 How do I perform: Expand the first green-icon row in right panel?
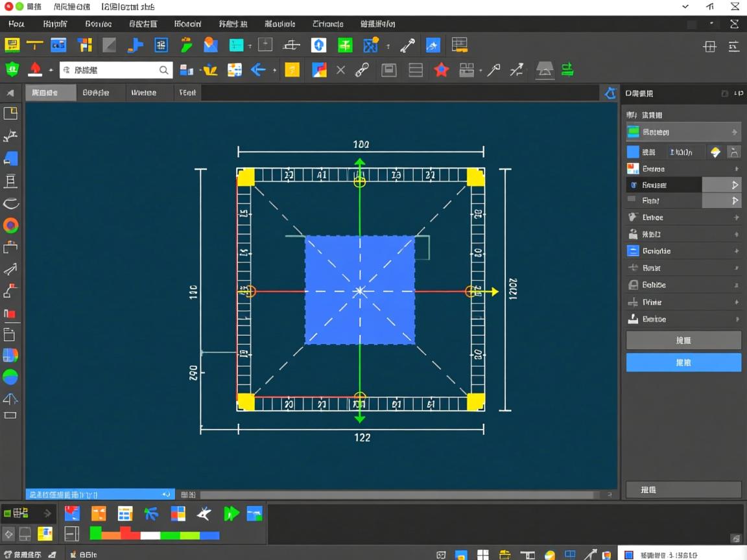coord(734,132)
